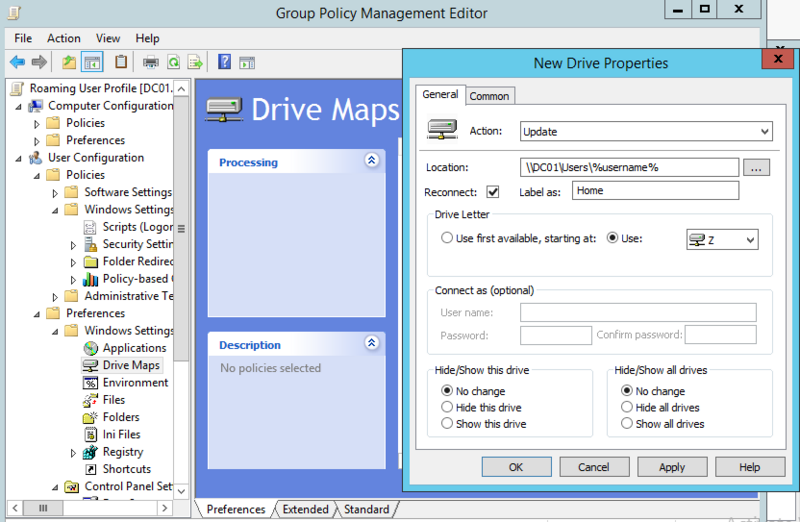Click the Ini Files icon in the tree
The height and width of the screenshot is (522, 800).
[90, 435]
